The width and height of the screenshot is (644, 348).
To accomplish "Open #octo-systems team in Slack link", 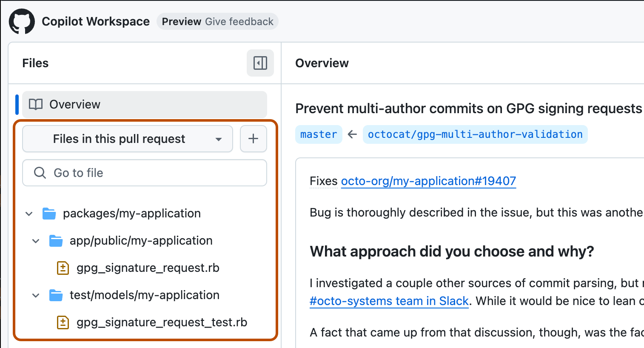I will pyautogui.click(x=389, y=301).
